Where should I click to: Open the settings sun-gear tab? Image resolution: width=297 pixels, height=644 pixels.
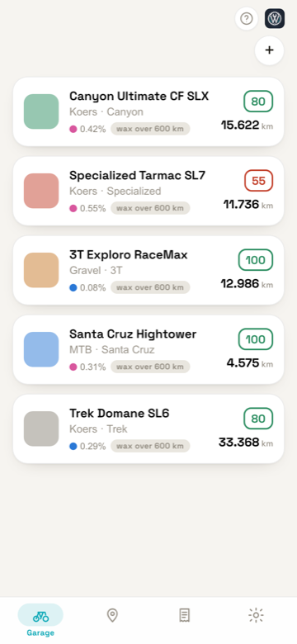[256, 615]
